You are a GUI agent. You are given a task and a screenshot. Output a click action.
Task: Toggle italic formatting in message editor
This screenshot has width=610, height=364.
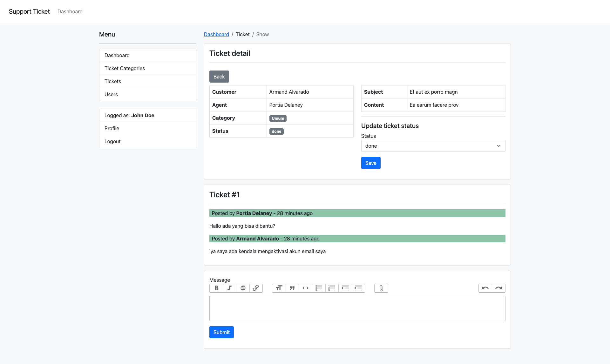229,288
